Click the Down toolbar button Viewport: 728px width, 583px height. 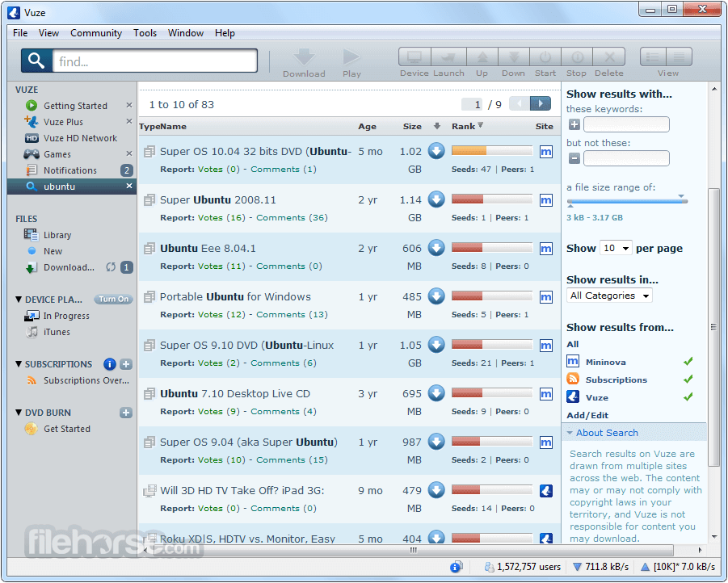pyautogui.click(x=514, y=57)
